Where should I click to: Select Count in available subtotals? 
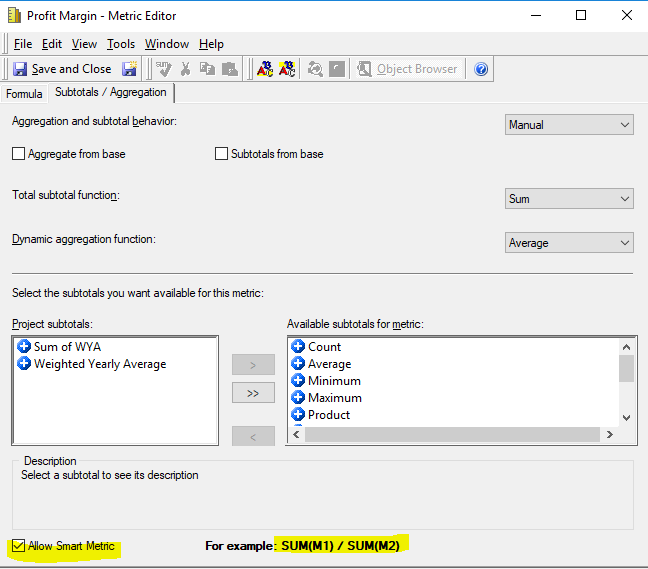point(316,347)
